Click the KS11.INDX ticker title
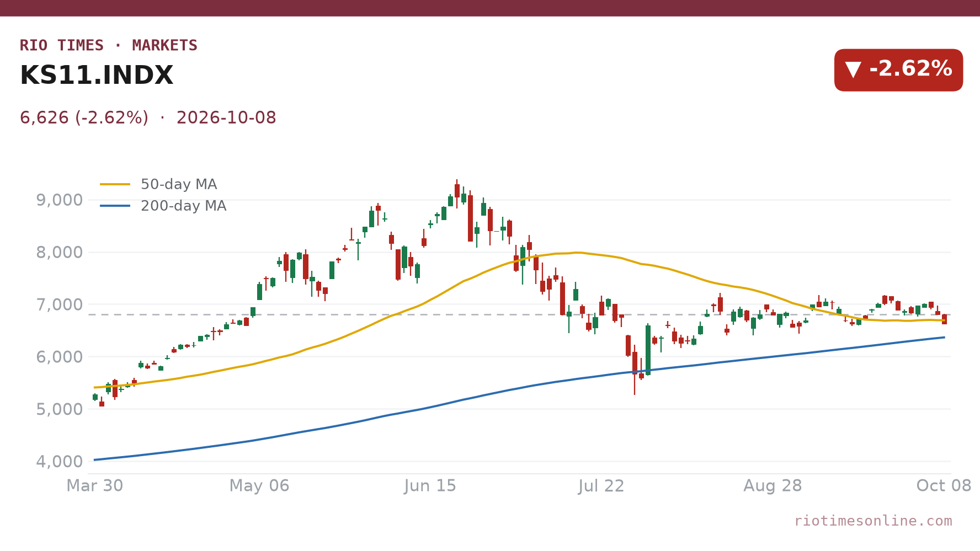 coord(97,76)
